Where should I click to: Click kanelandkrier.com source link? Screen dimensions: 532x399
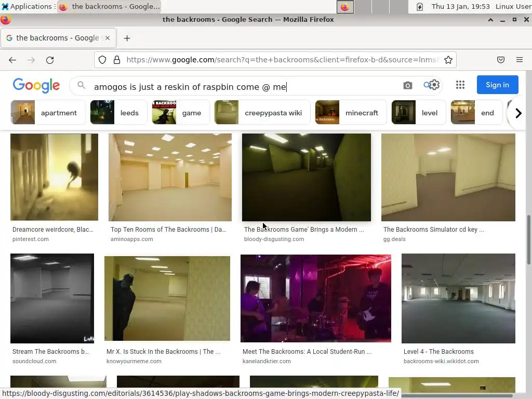(x=267, y=362)
